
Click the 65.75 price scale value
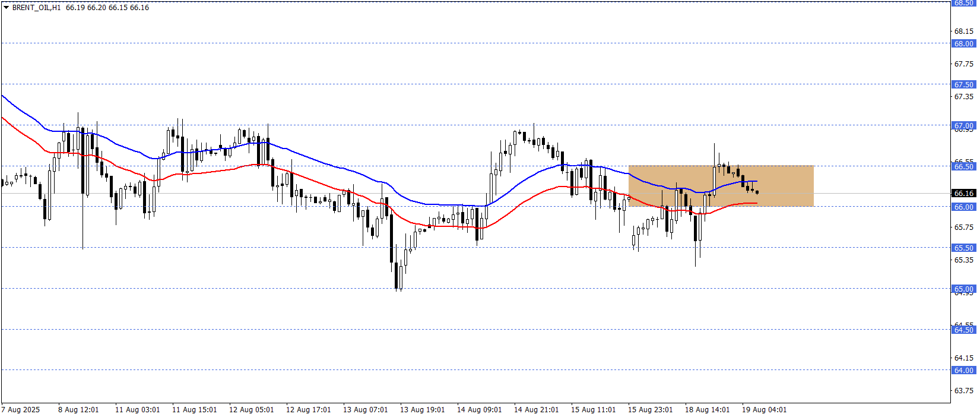[964, 227]
